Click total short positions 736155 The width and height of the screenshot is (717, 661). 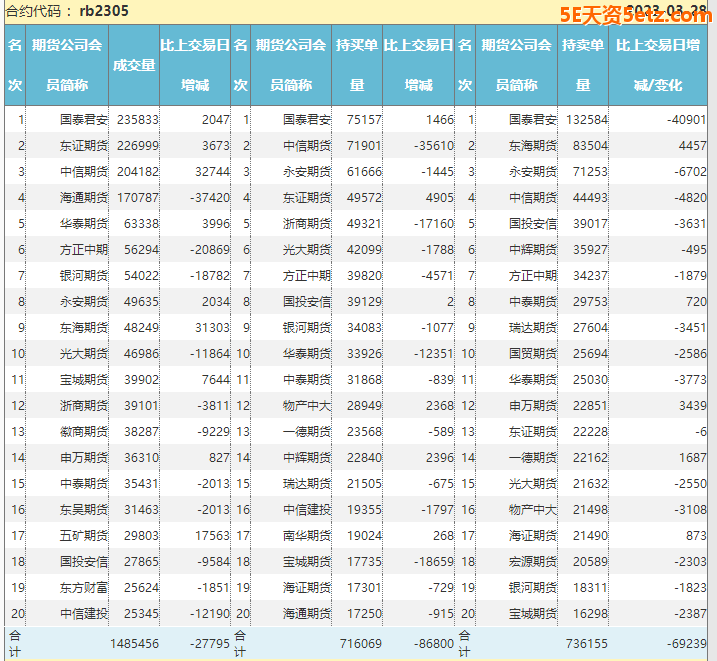[x=586, y=644]
